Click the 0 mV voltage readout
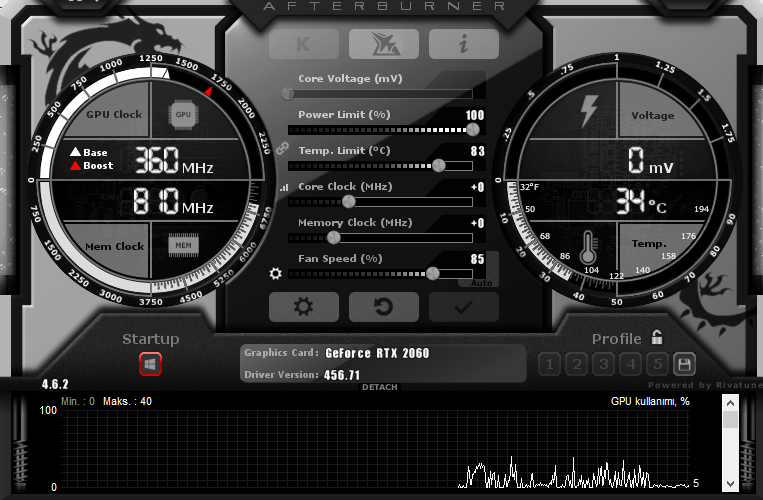The height and width of the screenshot is (500, 763). pos(651,161)
